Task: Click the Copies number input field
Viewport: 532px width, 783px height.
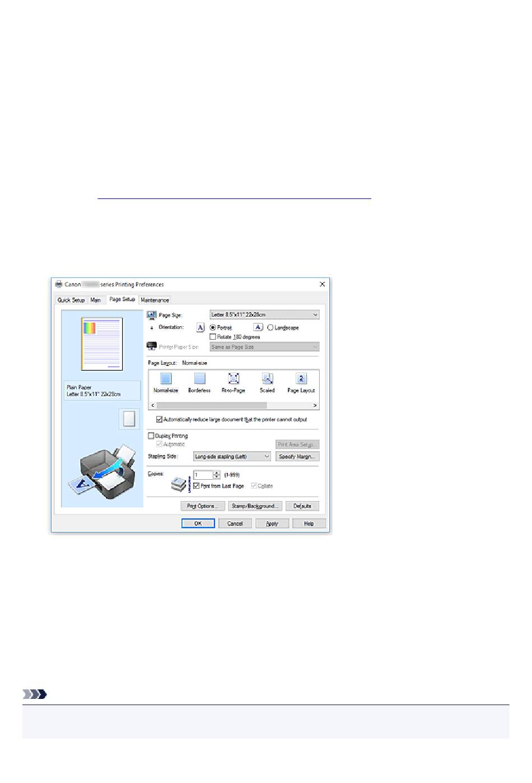Action: [203, 475]
